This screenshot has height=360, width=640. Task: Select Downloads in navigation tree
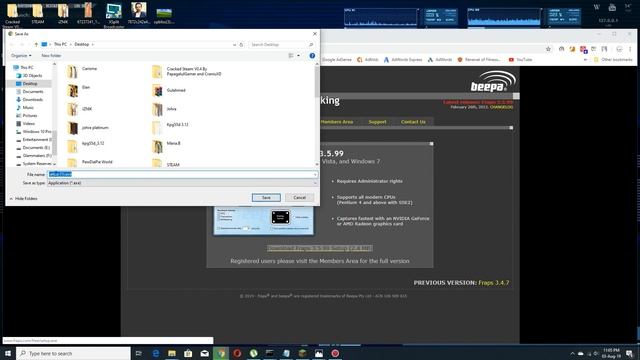point(33,100)
